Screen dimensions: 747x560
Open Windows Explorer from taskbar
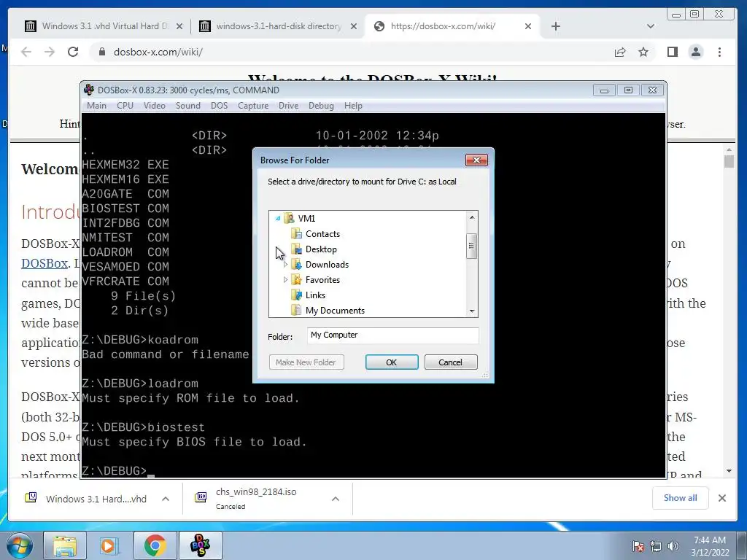[65, 545]
